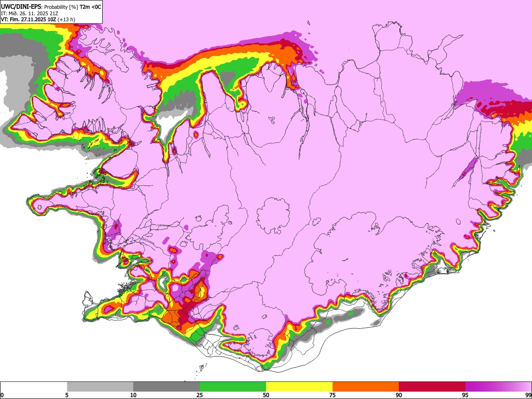Click the yellow 50–75% legend segment
Image resolution: width=532 pixels, height=399 pixels.
(x=299, y=387)
